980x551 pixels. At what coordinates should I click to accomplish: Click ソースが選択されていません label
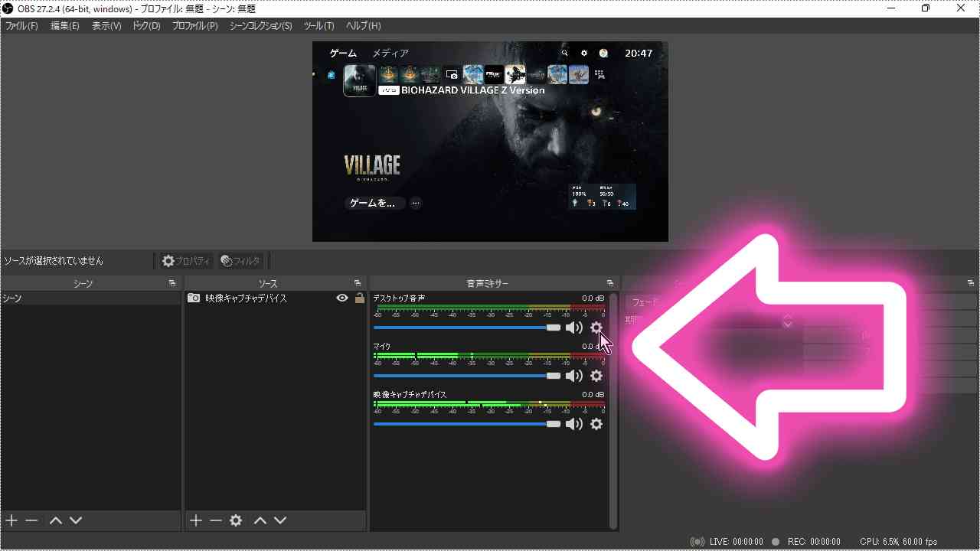54,261
